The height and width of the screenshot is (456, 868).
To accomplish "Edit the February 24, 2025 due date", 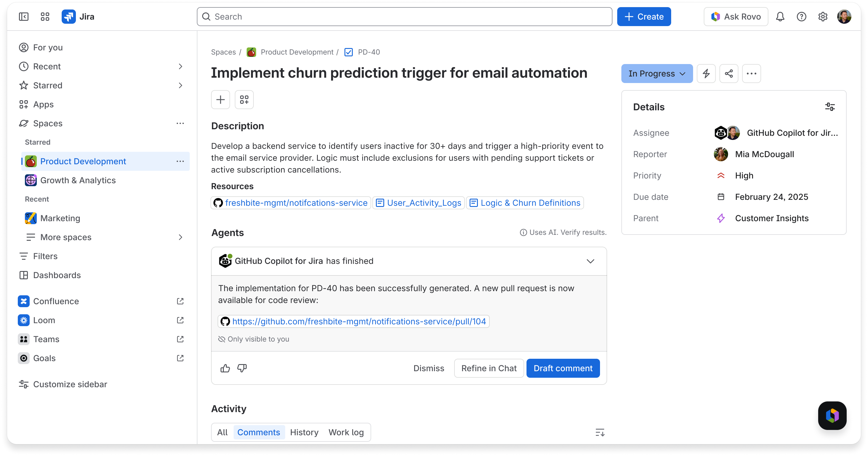I will click(x=762, y=197).
